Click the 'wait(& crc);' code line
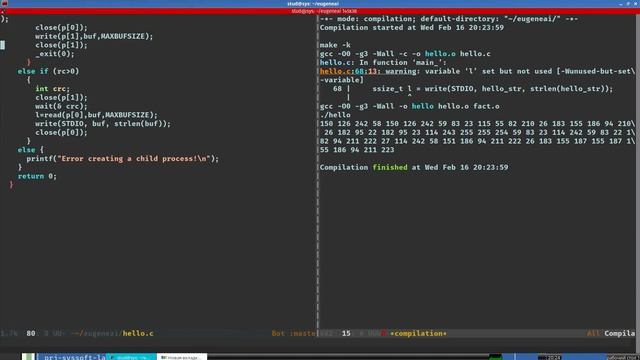 click(61, 107)
